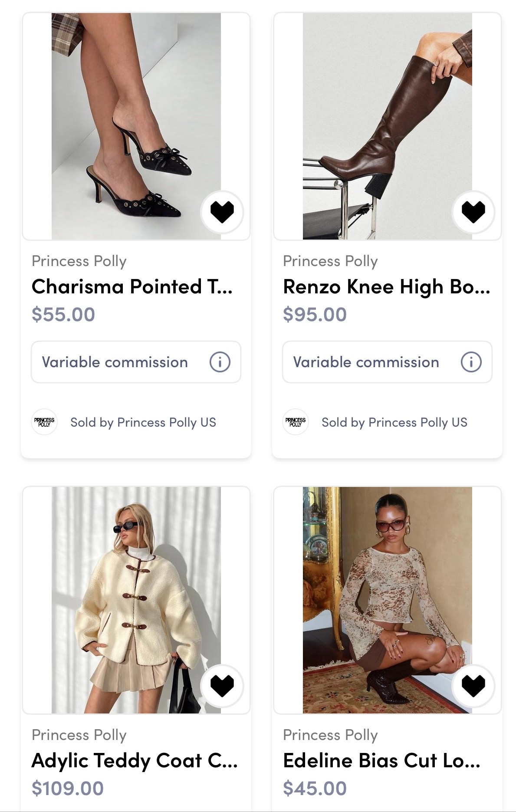Click Variable commission box on Charisma card
Image resolution: width=516 pixels, height=812 pixels.
point(115,362)
